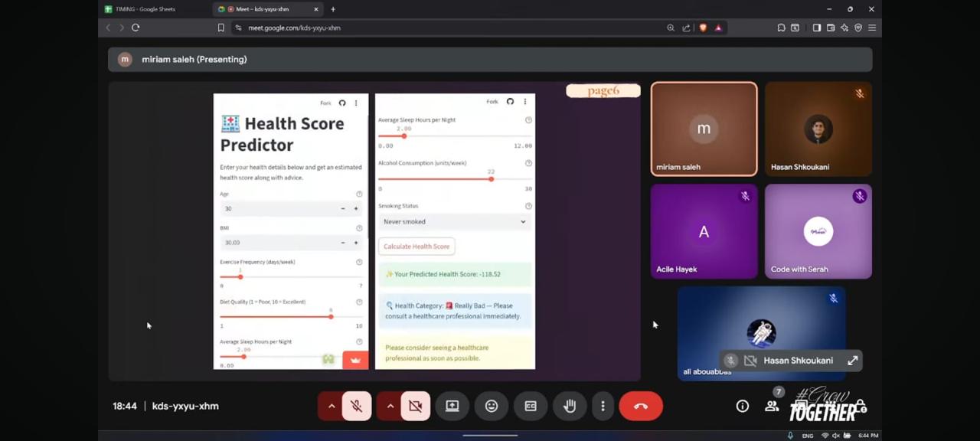Screen dimensions: 980x441
Task: Expand Hasan Shkoukani's tile to fullscreen
Action: pos(852,360)
